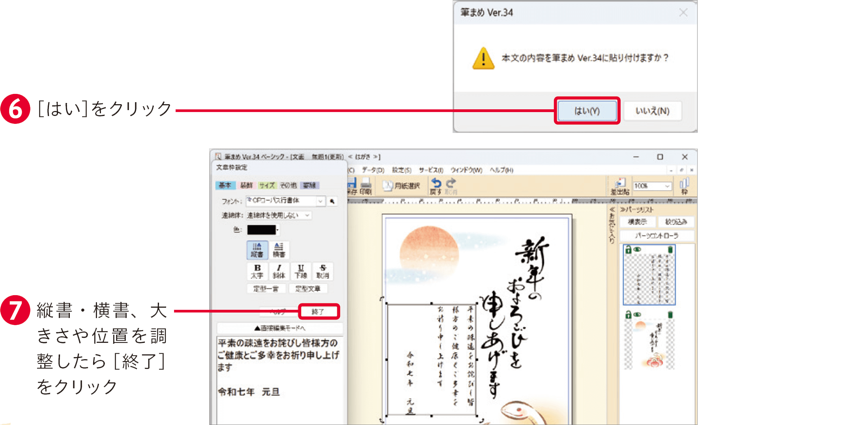Viewport: 868px width, 425px height.
Task: Close the 筆まめ main window
Action: 685,157
